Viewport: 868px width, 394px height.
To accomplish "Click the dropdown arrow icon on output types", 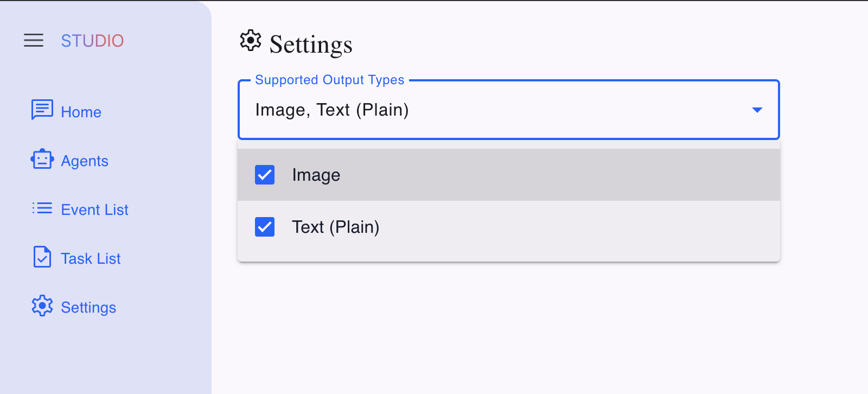I will (757, 110).
